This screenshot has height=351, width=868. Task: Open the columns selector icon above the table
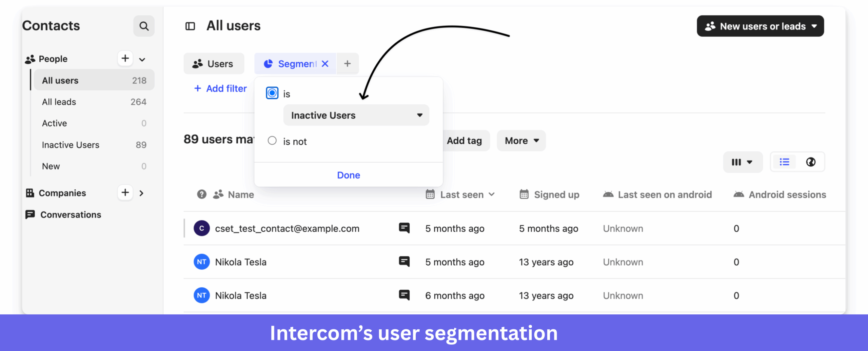point(742,162)
